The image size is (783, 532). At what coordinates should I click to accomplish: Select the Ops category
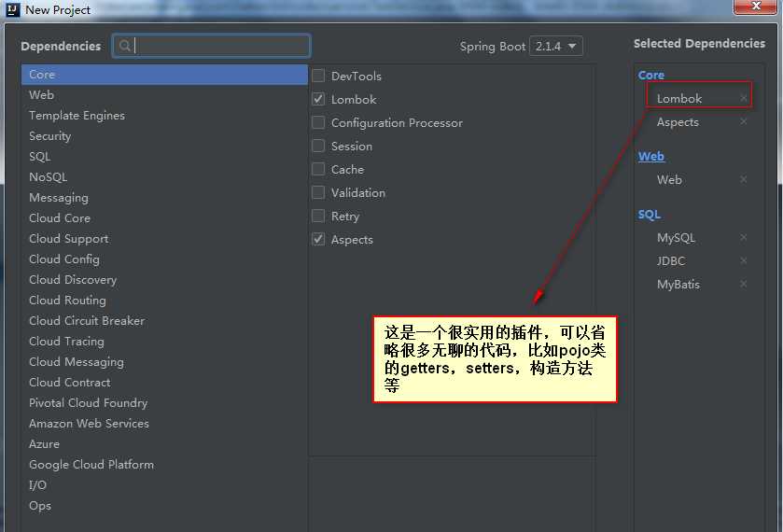pyautogui.click(x=164, y=505)
